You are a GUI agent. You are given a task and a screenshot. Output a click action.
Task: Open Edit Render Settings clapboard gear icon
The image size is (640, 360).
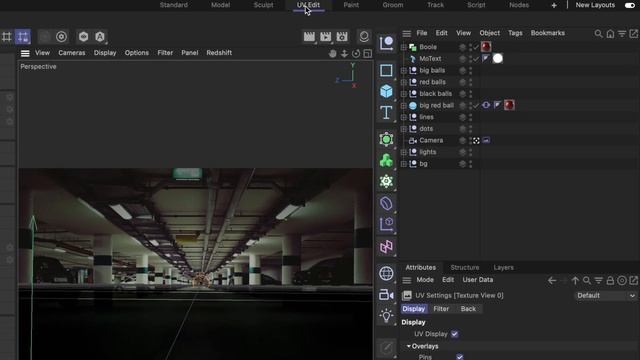342,37
